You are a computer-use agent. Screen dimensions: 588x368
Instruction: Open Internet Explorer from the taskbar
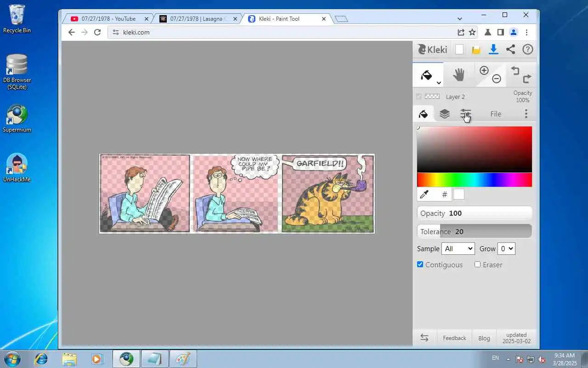(x=41, y=359)
